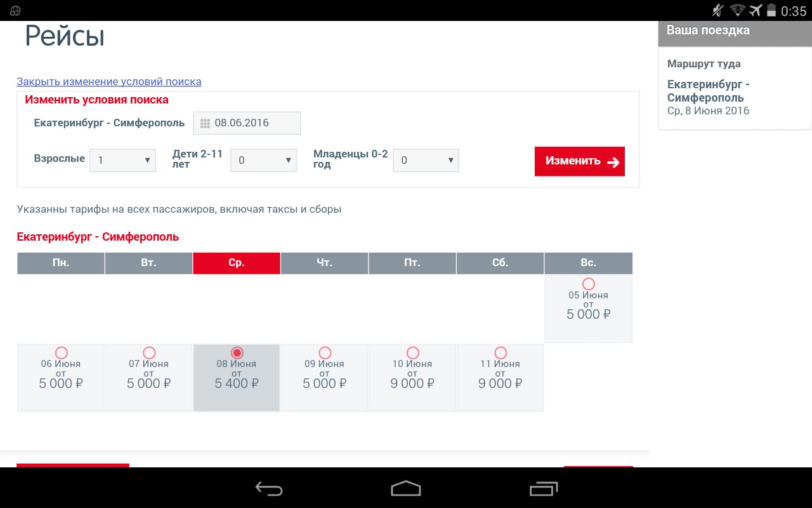Tap the Wi-Fi status icon

737,10
